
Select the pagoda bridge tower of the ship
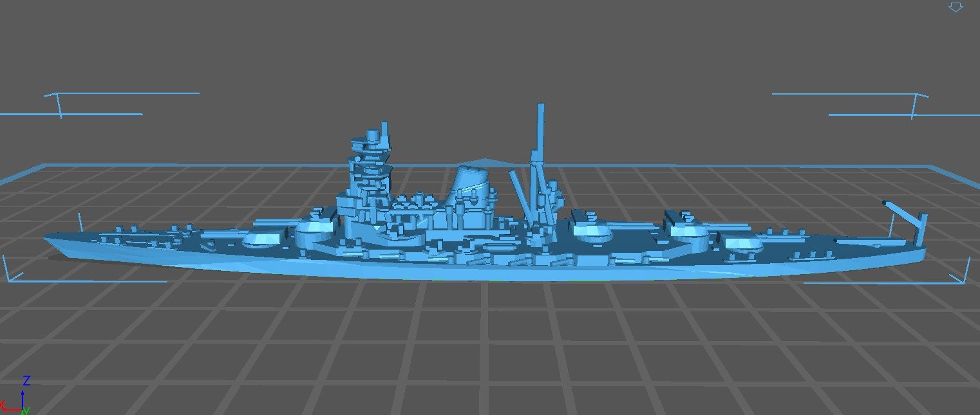tap(371, 167)
